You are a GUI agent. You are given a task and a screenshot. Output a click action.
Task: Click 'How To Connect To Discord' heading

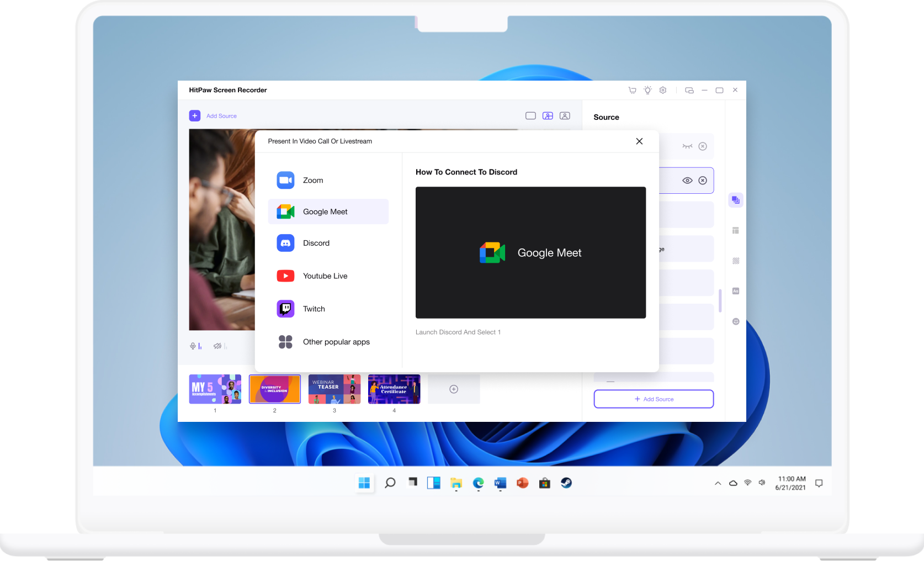coord(466,172)
